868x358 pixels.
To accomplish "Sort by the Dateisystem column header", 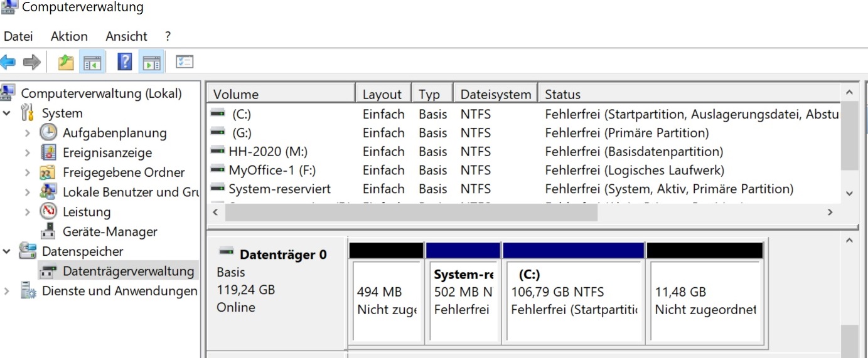I will pyautogui.click(x=495, y=94).
